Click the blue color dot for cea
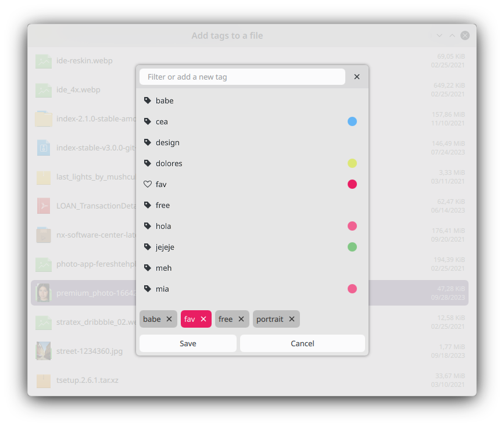The width and height of the screenshot is (504, 427). [x=352, y=121]
